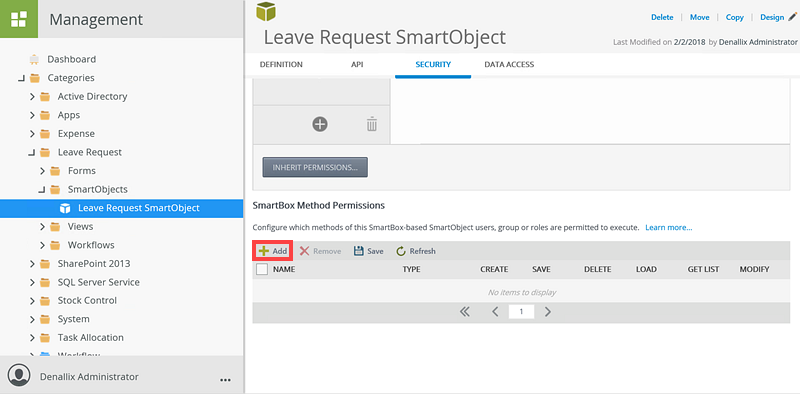Click the Denallix Administrator user name
Viewport: 800px width, 394px height.
pyautogui.click(x=89, y=377)
